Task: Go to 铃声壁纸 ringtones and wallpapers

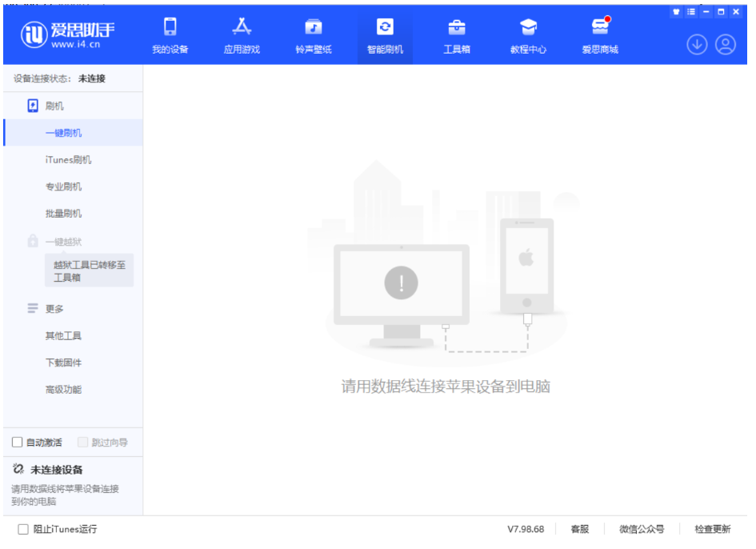Action: 313,36
